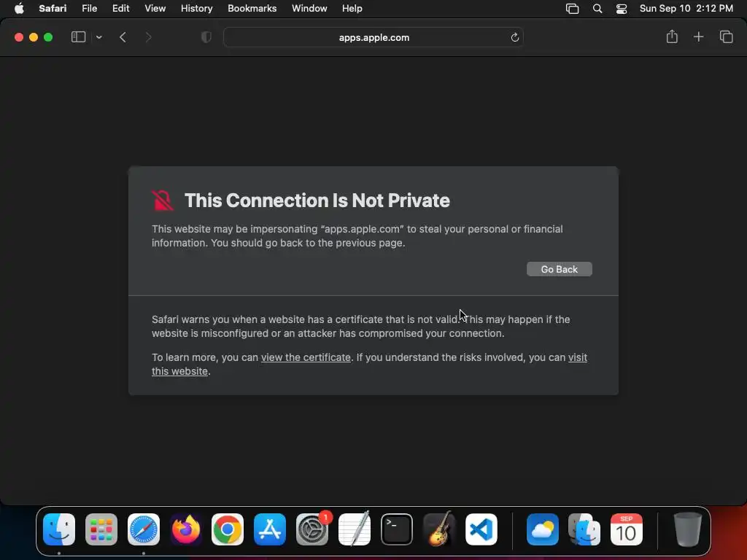This screenshot has height=560, width=747.
Task: Go back using the back arrow
Action: (123, 37)
